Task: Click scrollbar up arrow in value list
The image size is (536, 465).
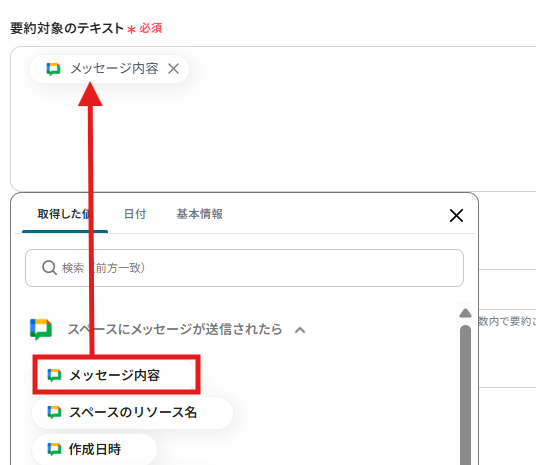Action: 465,313
